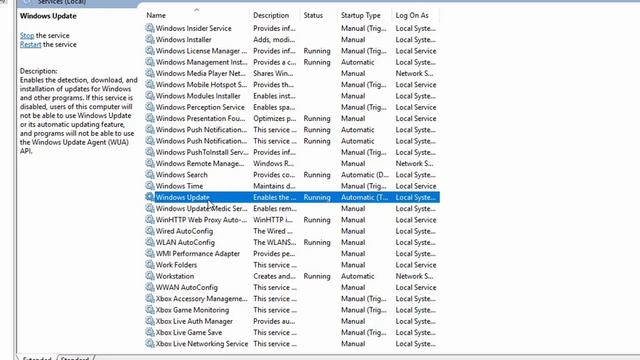
Task: Click 'Network S...' logon of Workstation row
Action: pos(415,276)
